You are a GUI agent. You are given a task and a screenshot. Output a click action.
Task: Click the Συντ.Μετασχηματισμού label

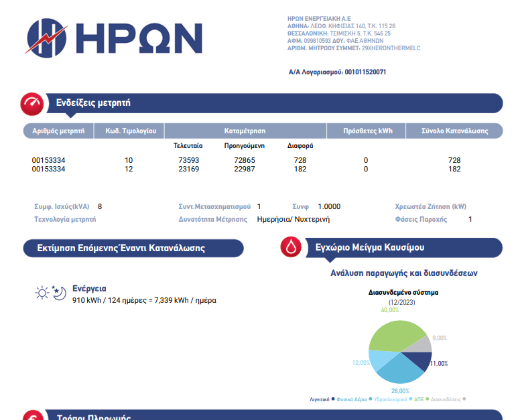[x=214, y=207]
